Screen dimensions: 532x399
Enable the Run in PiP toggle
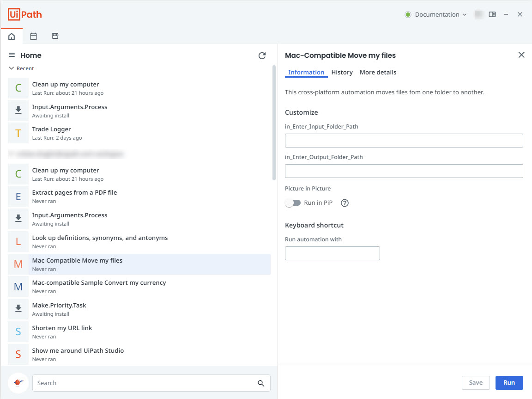[293, 203]
